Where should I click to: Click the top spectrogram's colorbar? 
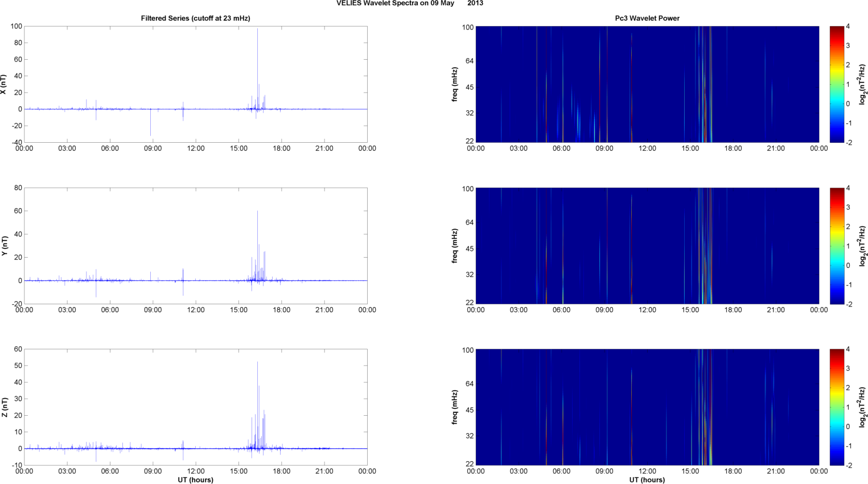837,84
